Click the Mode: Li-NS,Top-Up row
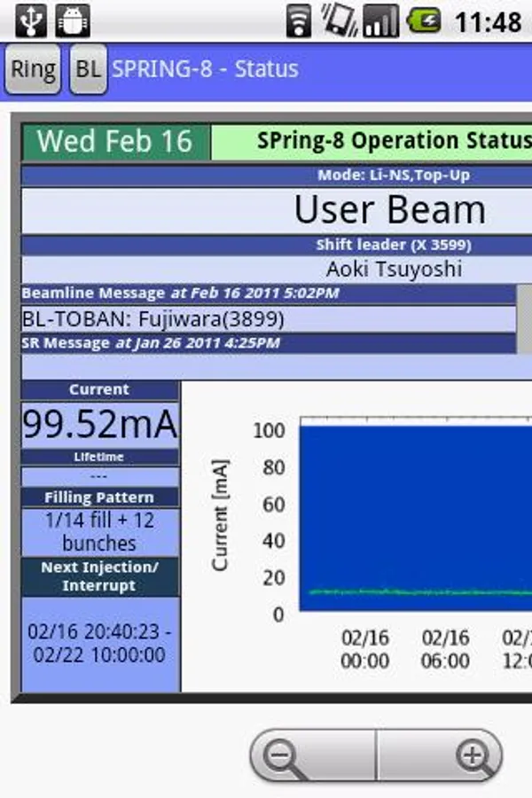 [277, 176]
